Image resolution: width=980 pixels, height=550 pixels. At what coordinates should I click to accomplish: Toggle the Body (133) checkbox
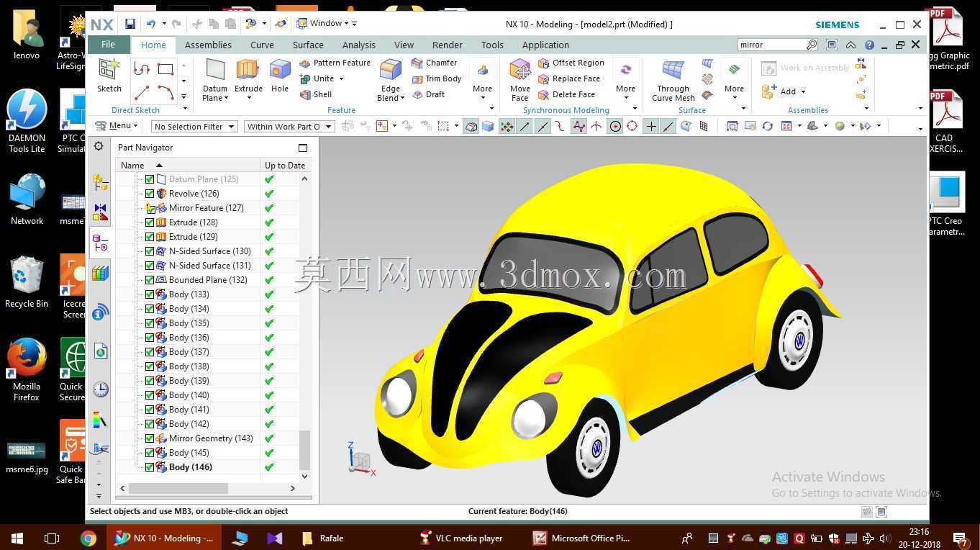pyautogui.click(x=150, y=294)
